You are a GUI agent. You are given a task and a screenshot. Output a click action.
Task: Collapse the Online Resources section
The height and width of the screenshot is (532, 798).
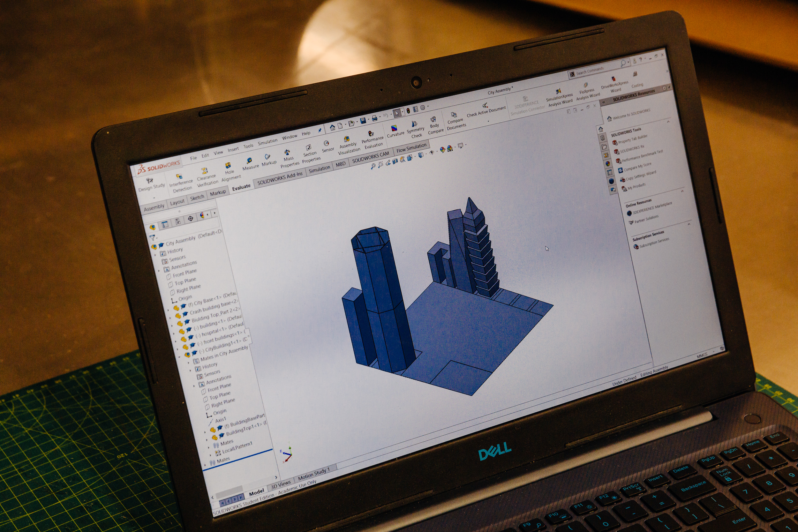click(682, 191)
